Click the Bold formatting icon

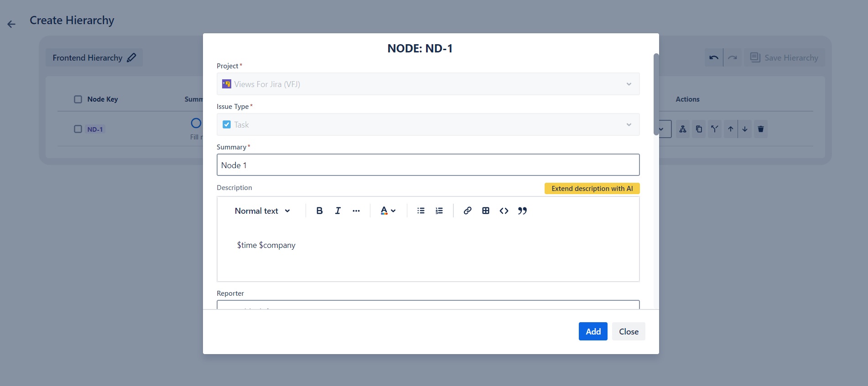(319, 211)
